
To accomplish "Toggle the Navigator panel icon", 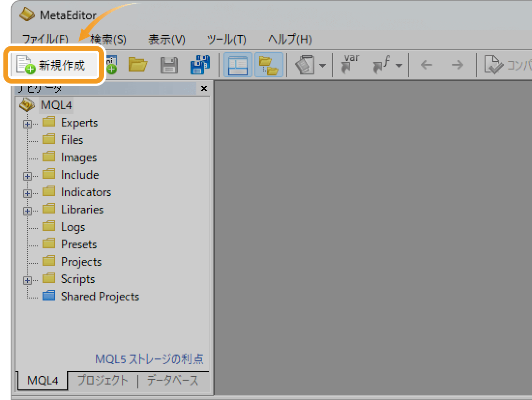I will pyautogui.click(x=237, y=65).
